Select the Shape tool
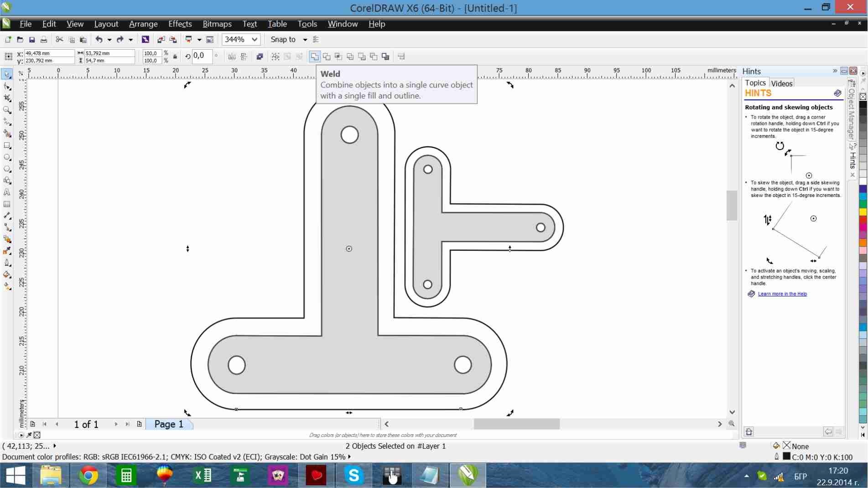868x488 pixels. [7, 86]
